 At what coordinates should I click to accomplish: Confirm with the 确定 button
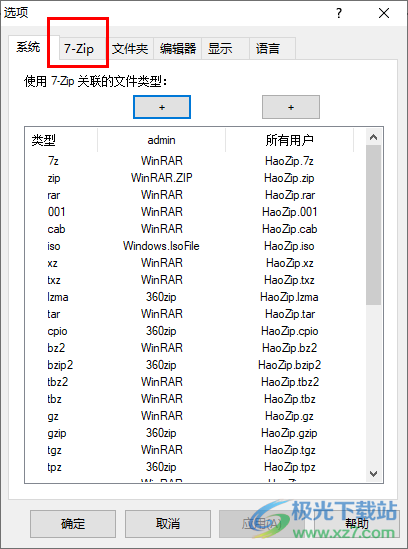(73, 524)
